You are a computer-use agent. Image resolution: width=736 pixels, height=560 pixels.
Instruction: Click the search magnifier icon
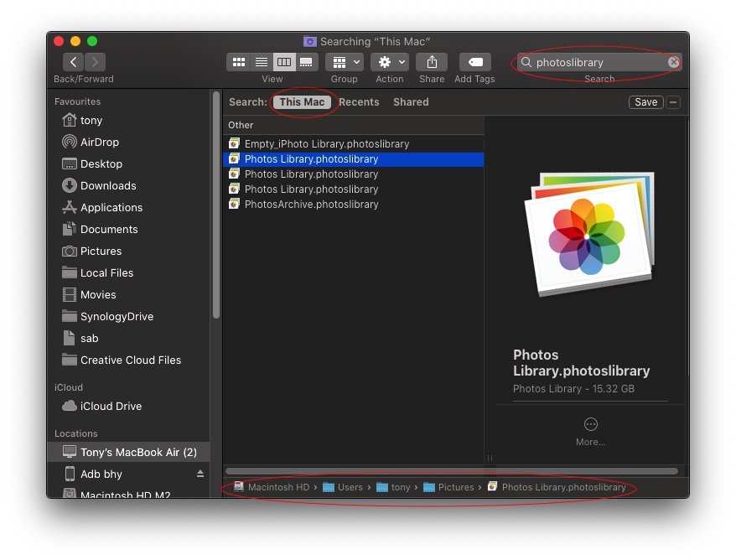526,62
